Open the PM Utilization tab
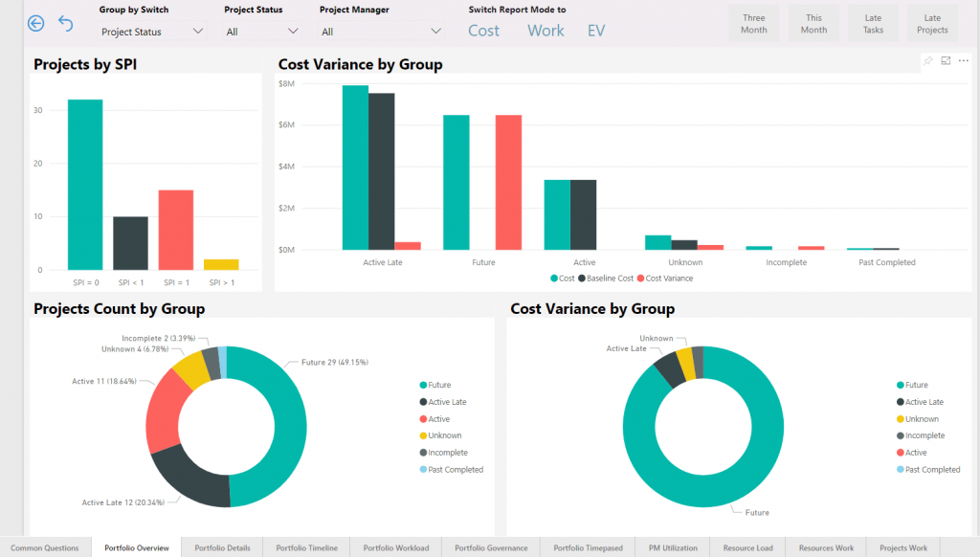Image resolution: width=980 pixels, height=557 pixels. point(673,547)
